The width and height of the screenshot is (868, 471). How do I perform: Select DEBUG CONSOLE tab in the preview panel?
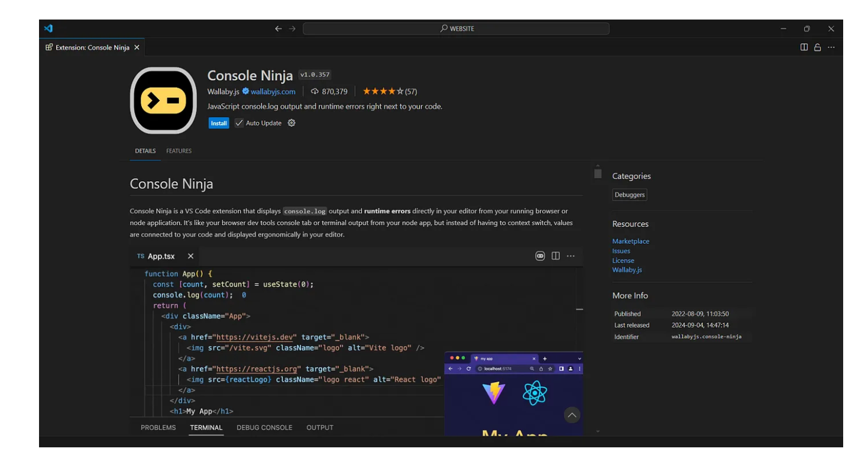tap(264, 427)
